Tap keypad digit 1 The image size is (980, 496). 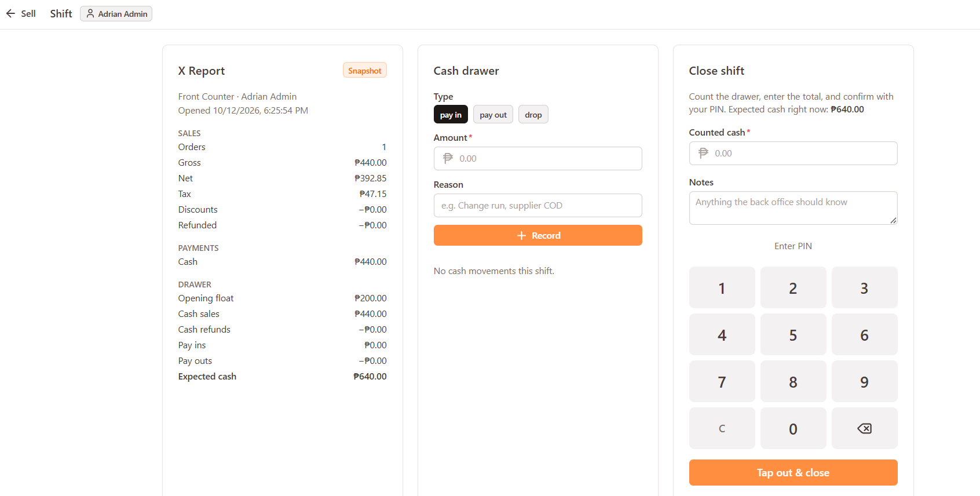[x=722, y=287]
